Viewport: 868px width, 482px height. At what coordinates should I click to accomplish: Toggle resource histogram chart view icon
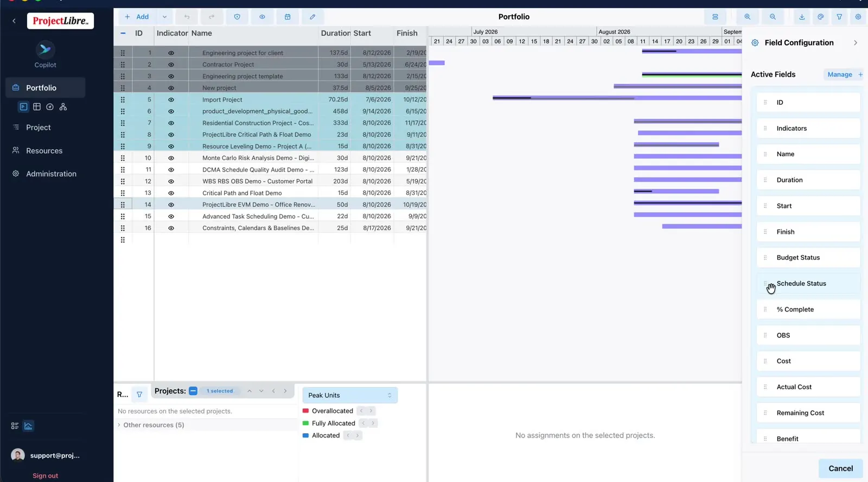click(x=28, y=426)
